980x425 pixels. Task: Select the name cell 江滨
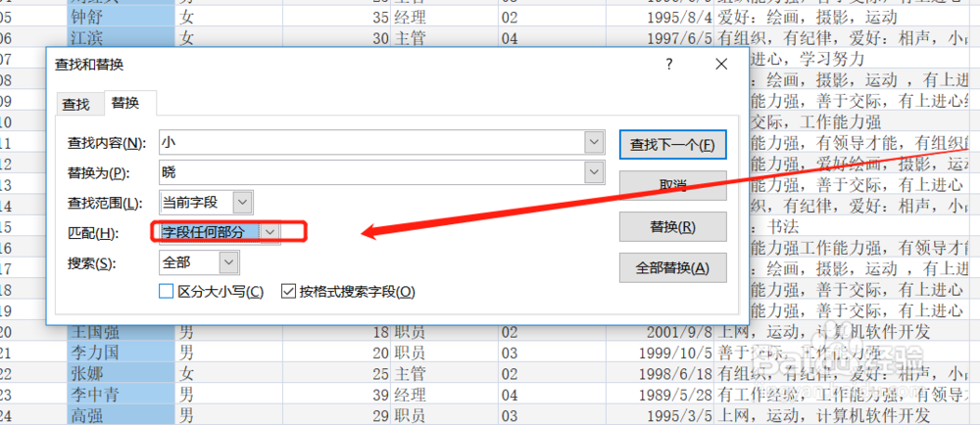point(122,39)
